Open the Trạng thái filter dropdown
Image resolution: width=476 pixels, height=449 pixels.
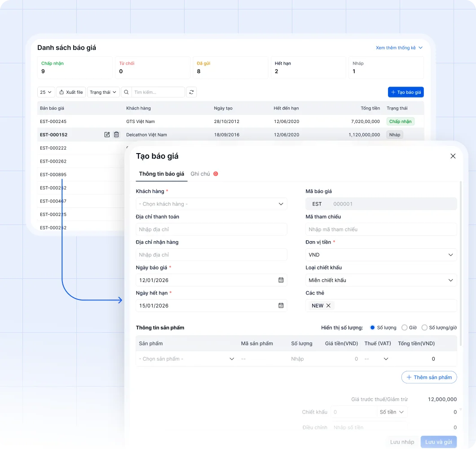[103, 92]
